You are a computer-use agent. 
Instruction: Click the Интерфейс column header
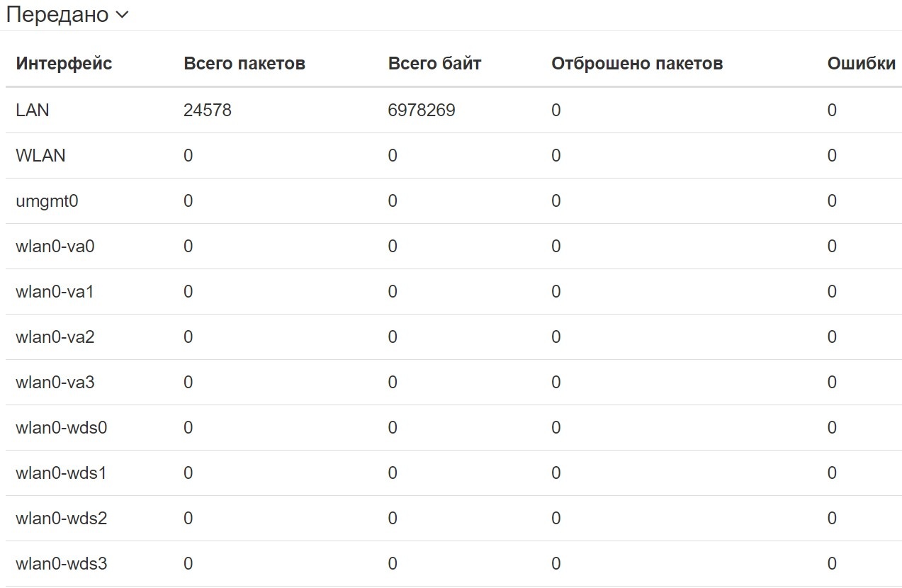64,64
